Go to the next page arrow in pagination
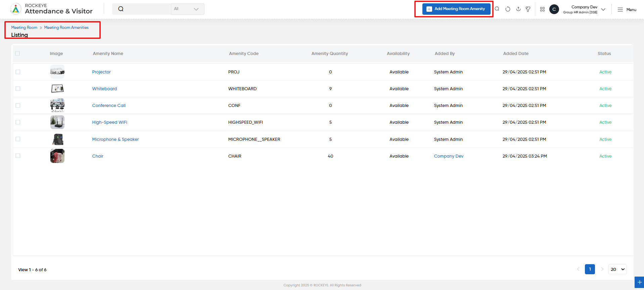 pyautogui.click(x=602, y=269)
